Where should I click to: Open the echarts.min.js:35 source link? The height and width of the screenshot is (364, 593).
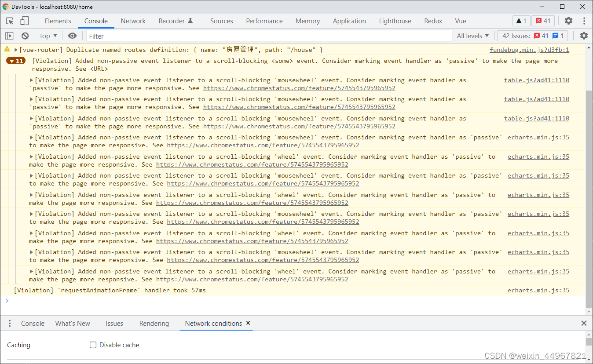538,137
